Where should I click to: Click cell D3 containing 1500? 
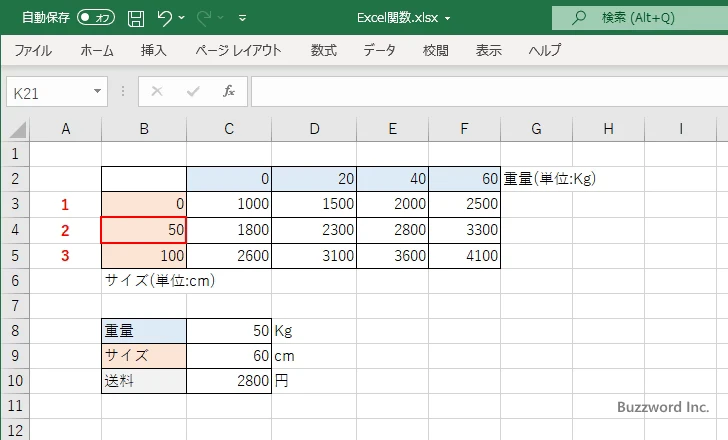click(314, 204)
